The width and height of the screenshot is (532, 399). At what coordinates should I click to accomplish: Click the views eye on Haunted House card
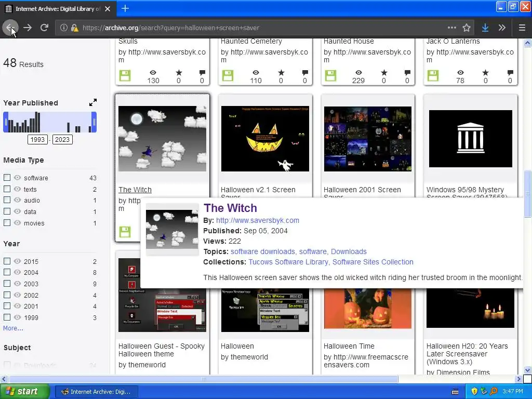tap(358, 73)
